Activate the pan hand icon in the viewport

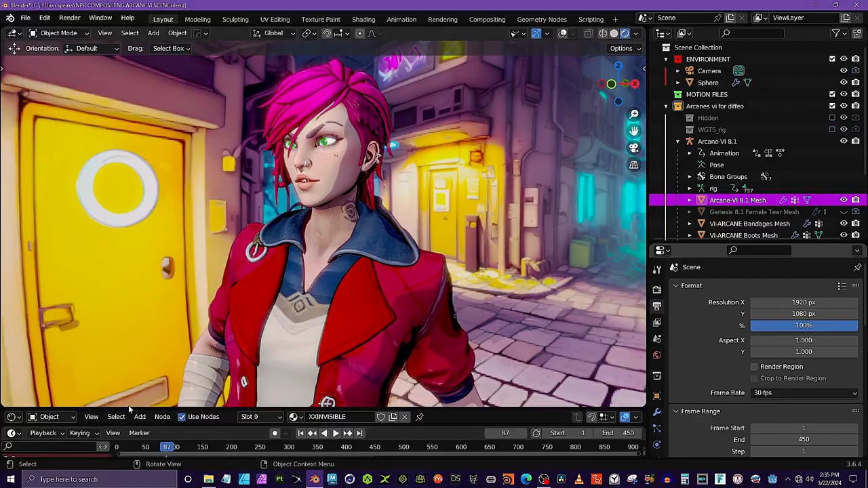coord(634,131)
